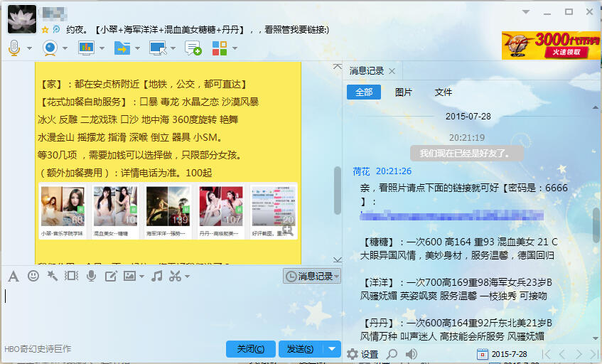Toggle voice message microphone in input toolbar

coord(91,276)
